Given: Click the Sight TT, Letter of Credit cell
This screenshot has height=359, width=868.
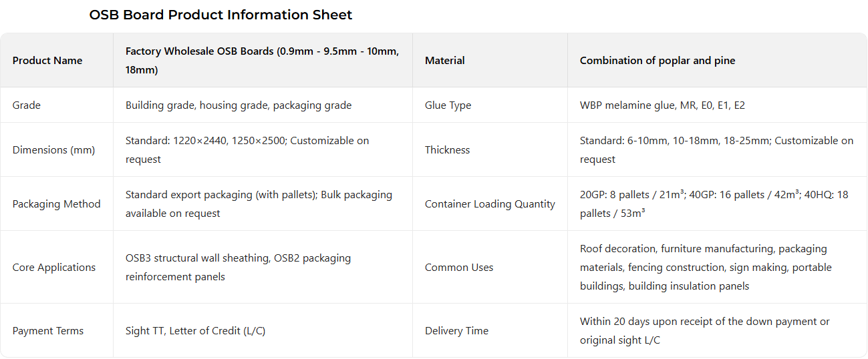Looking at the screenshot, I should (x=195, y=331).
